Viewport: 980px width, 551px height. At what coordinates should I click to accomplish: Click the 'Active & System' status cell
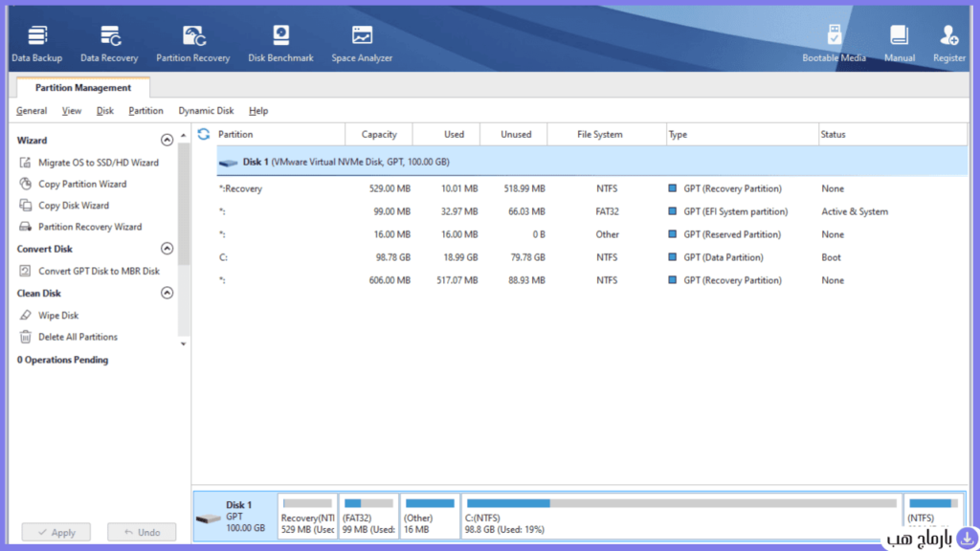[x=855, y=211]
